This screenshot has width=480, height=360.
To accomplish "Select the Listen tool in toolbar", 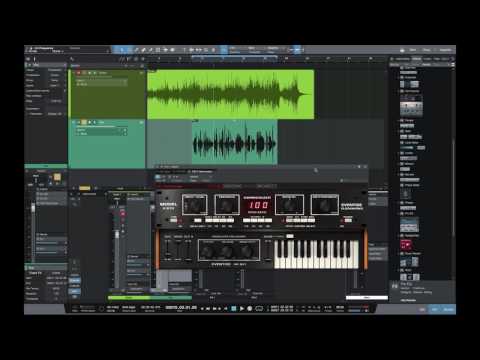I will (x=172, y=50).
